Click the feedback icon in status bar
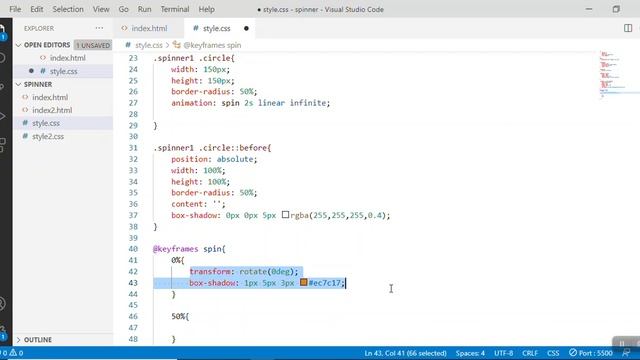Viewport: 640px width, 360px height. (626, 353)
